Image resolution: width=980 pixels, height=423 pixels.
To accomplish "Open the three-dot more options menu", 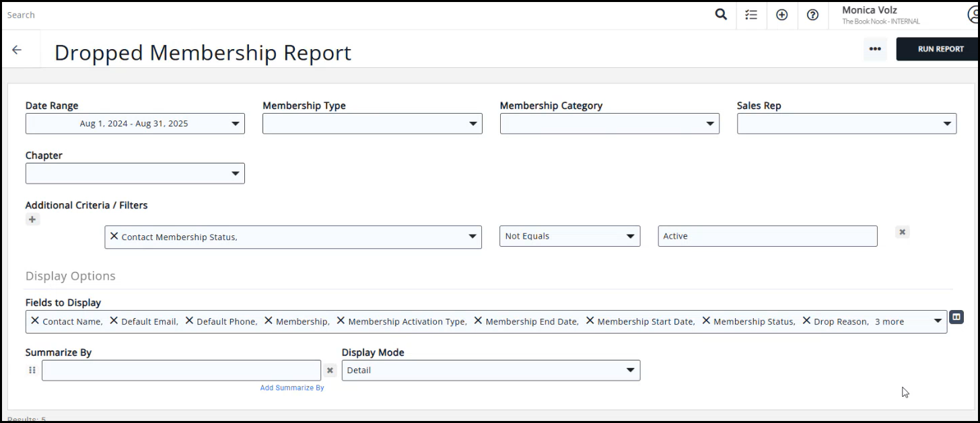I will (x=875, y=49).
